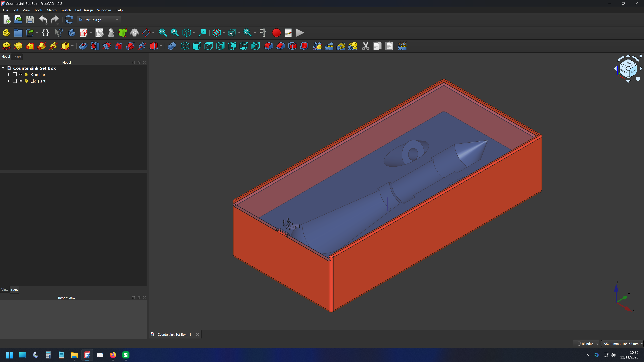Run the macro with play icon
644x362 pixels.
(300, 33)
